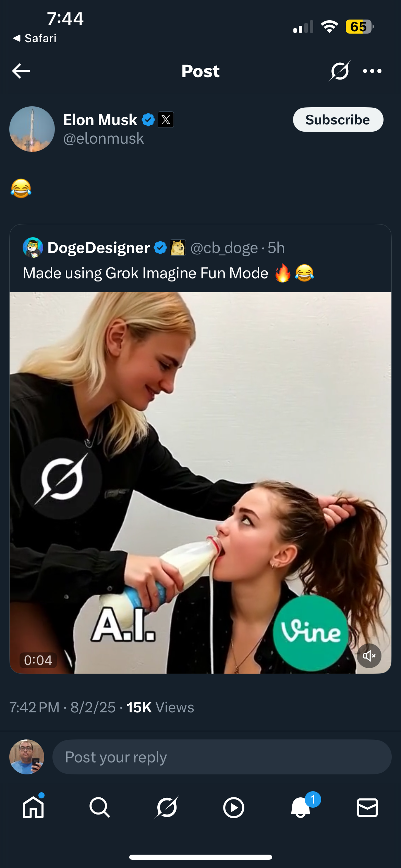Open the Search tab
The width and height of the screenshot is (401, 868).
100,807
